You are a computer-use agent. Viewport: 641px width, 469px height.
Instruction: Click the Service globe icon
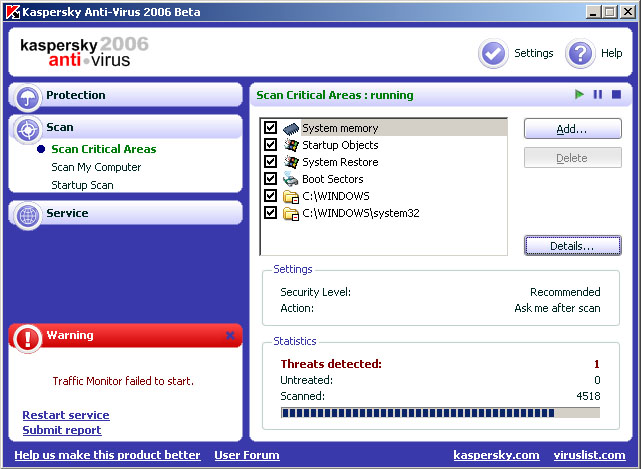click(28, 215)
